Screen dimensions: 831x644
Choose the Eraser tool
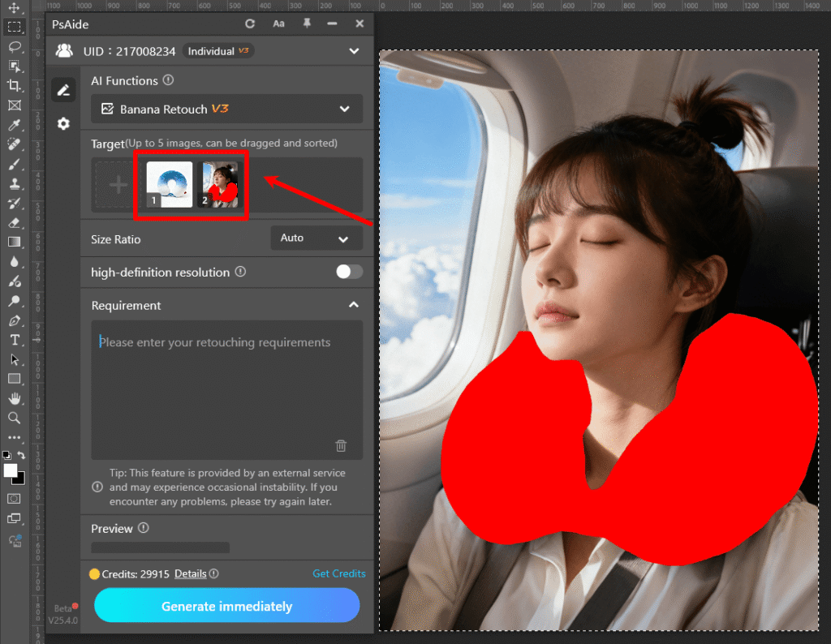14,222
